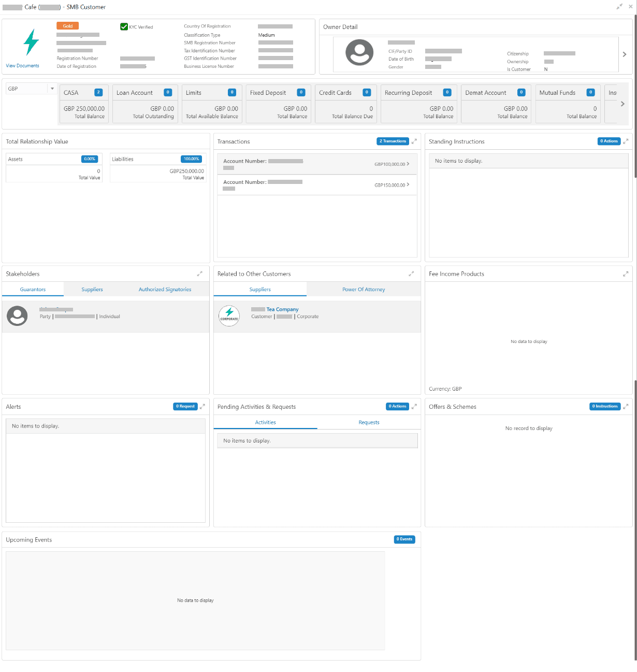The height and width of the screenshot is (672, 637).
Task: Expand the Stakeholders panel
Action: [199, 274]
